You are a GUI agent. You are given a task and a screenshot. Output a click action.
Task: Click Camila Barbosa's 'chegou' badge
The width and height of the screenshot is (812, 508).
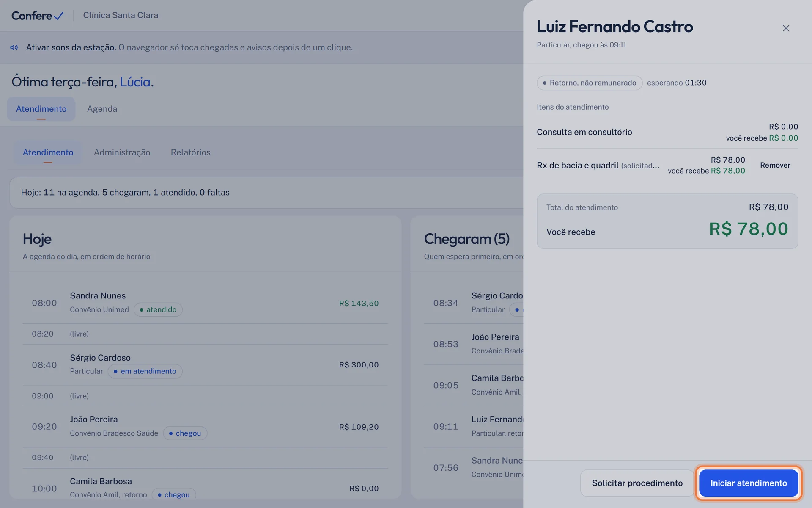point(173,495)
